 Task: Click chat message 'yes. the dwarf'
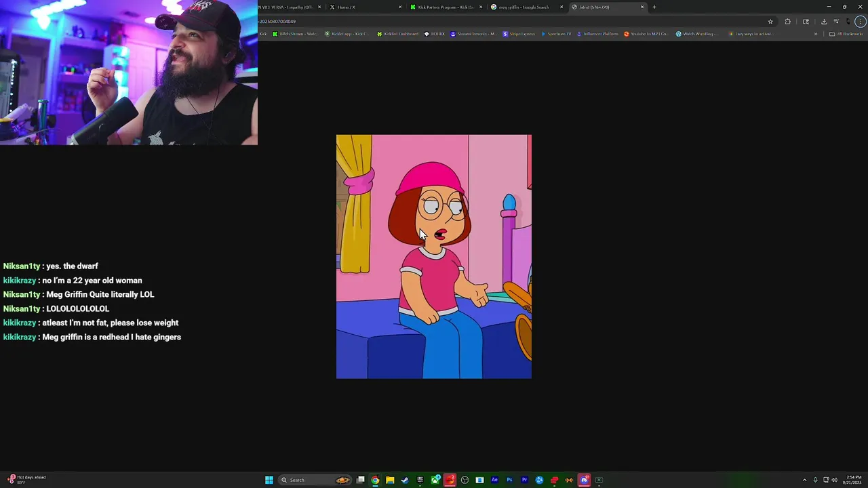[72, 266]
